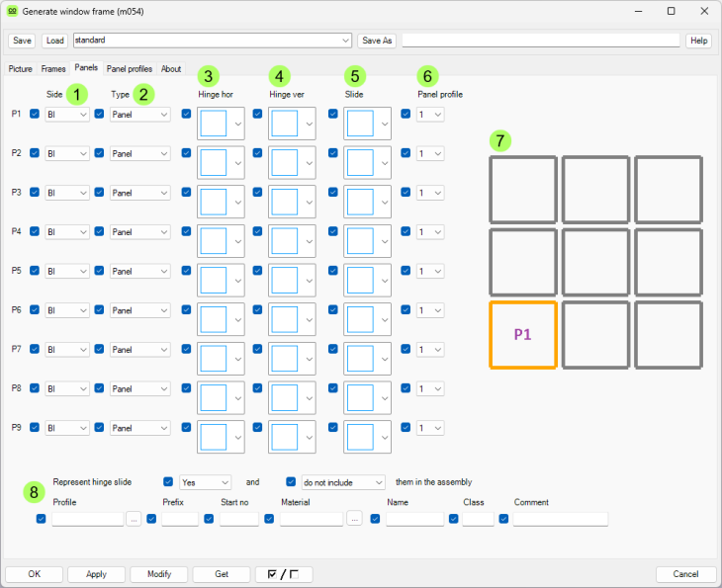This screenshot has width=722, height=588.
Task: Pick the P3 Hinge ver image selector
Action: [292, 202]
